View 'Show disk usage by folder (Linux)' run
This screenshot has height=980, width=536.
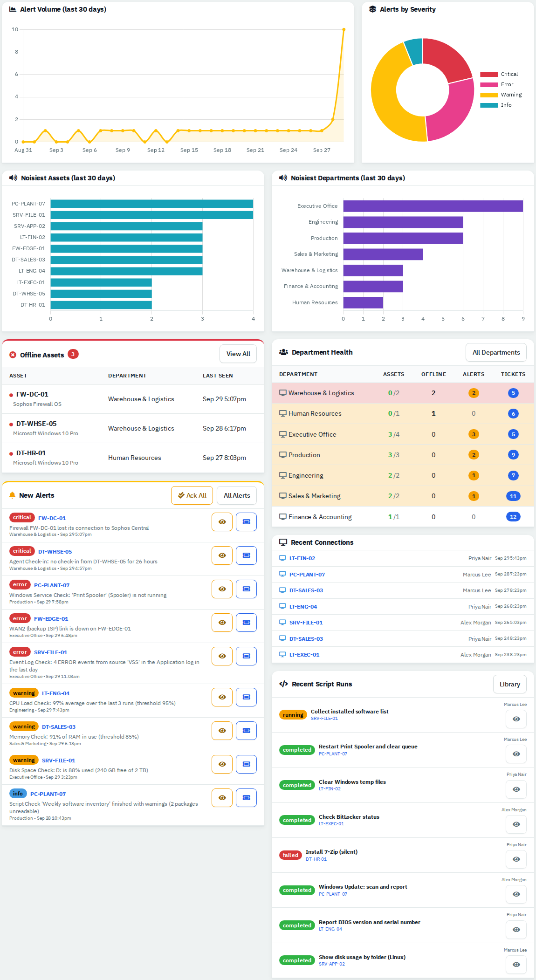click(x=516, y=965)
